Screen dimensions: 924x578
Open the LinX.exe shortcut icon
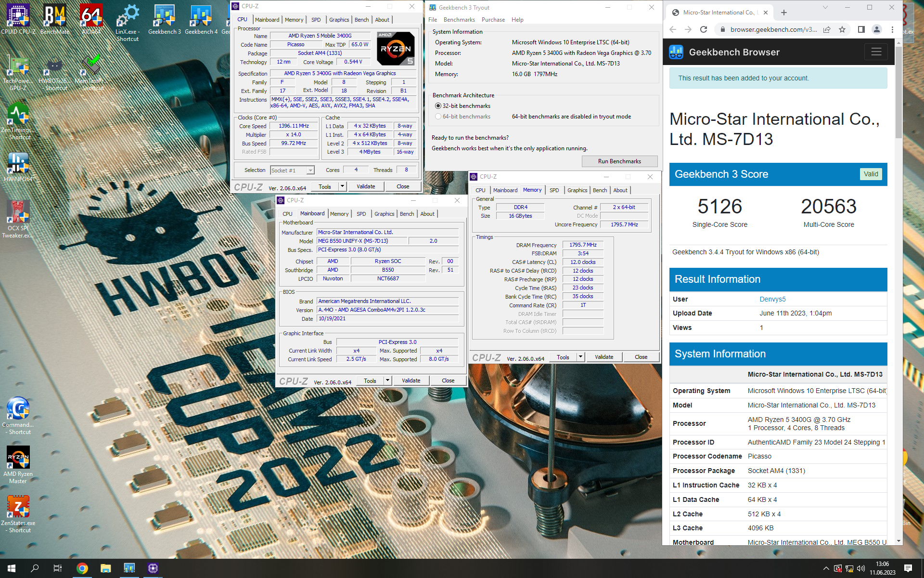[x=128, y=23]
